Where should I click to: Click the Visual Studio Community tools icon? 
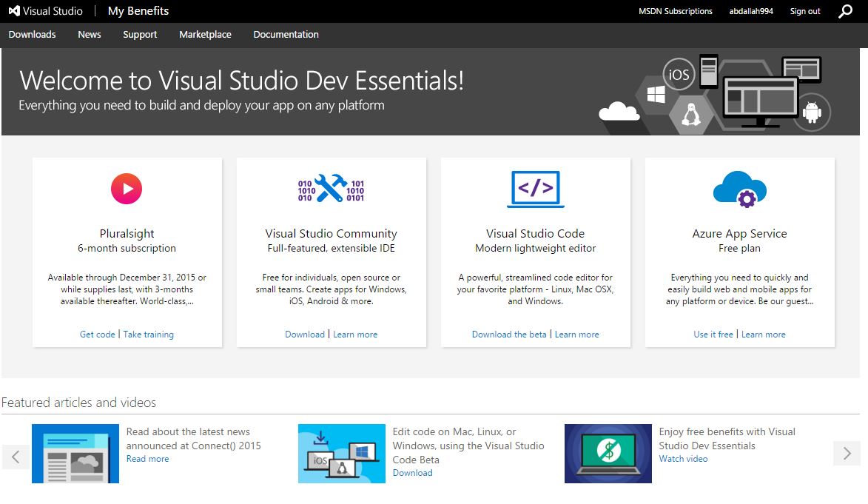331,188
